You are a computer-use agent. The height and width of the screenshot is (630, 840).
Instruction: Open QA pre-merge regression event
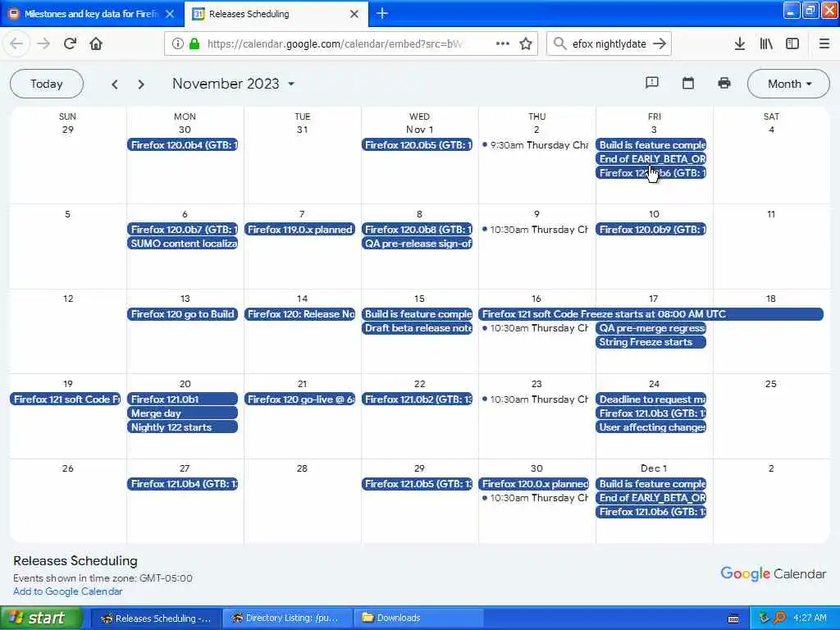651,328
